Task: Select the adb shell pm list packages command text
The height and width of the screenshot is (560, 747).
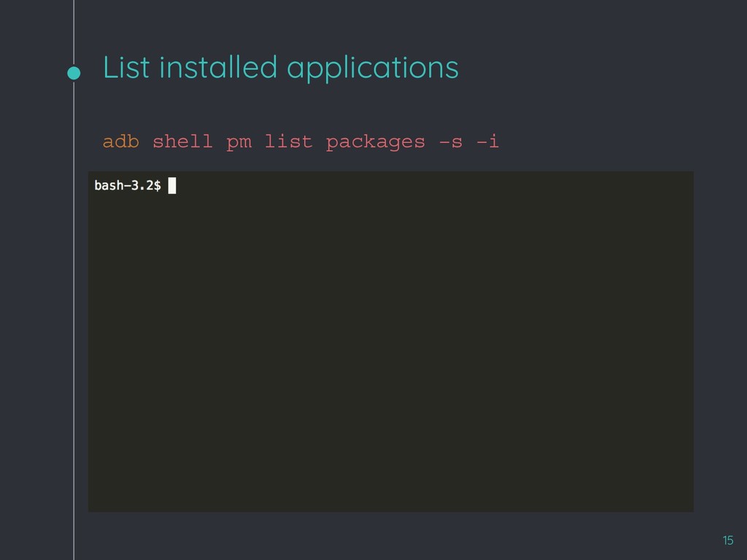Action: pos(301,142)
